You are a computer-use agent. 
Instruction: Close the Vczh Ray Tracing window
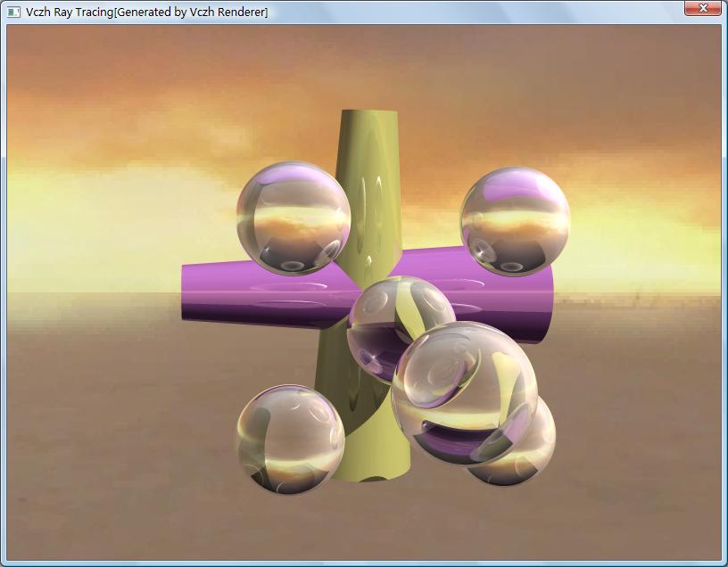(702, 8)
